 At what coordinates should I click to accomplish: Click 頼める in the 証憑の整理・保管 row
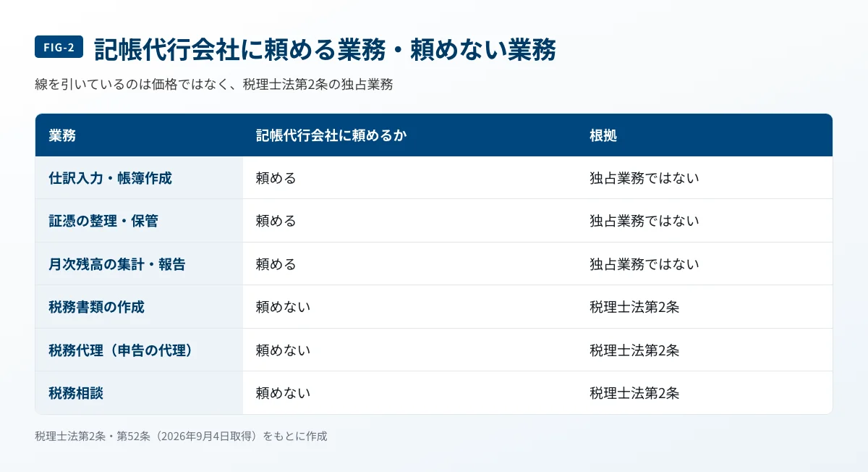[x=276, y=221]
